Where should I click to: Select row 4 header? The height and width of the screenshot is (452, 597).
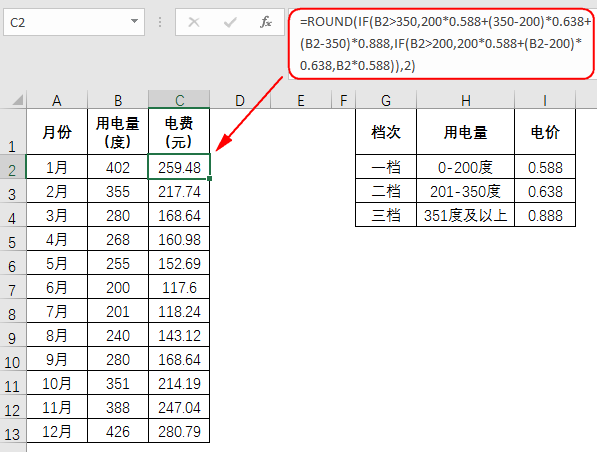coord(13,215)
